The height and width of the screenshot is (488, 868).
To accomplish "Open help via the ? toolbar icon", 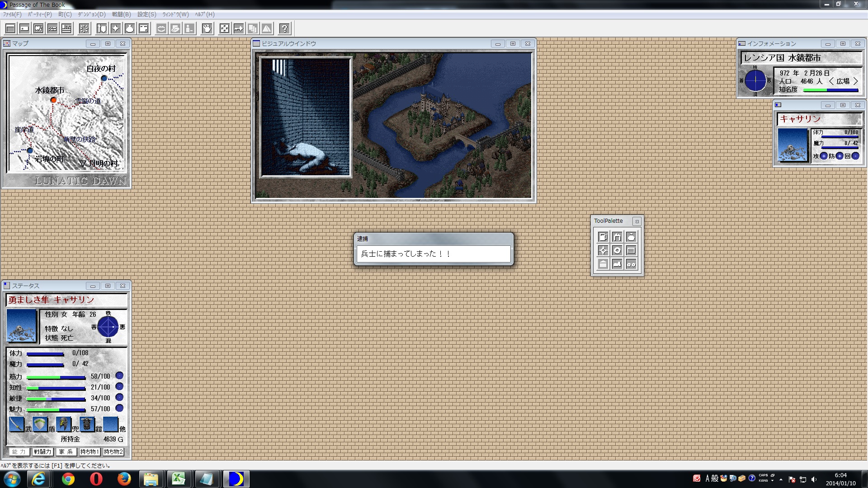I will pos(284,28).
